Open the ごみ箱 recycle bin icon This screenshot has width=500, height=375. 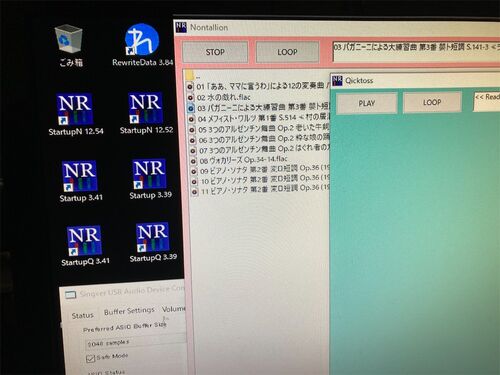coord(69,45)
